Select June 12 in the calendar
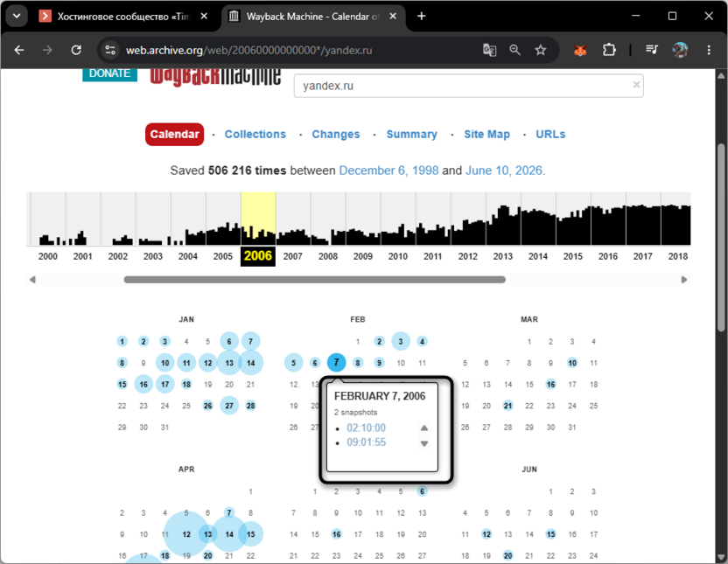 click(486, 534)
